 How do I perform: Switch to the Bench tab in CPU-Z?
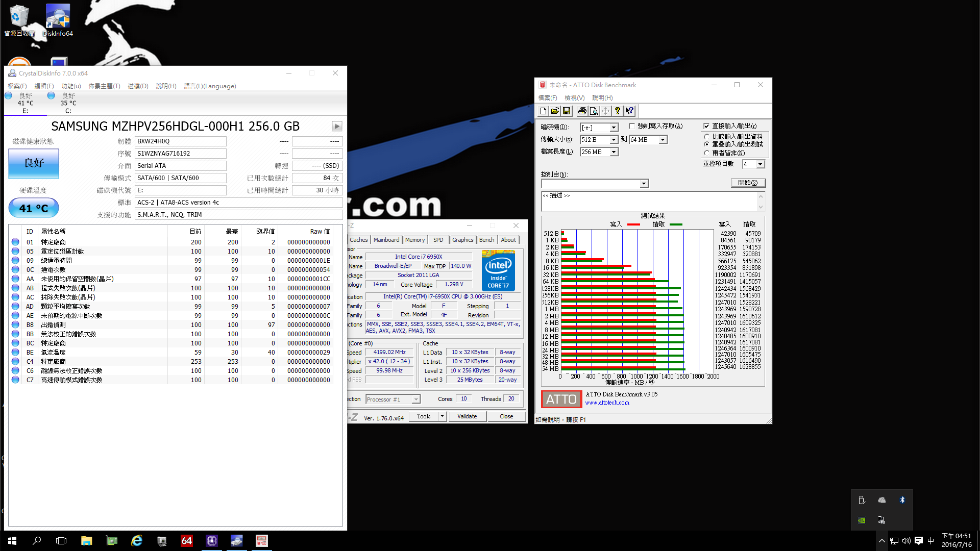tap(487, 240)
